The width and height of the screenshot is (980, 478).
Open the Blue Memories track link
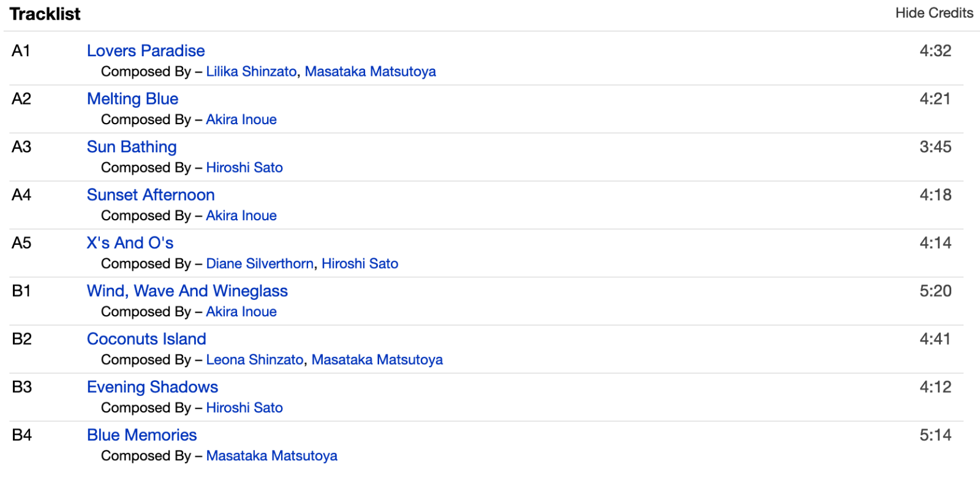point(141,435)
